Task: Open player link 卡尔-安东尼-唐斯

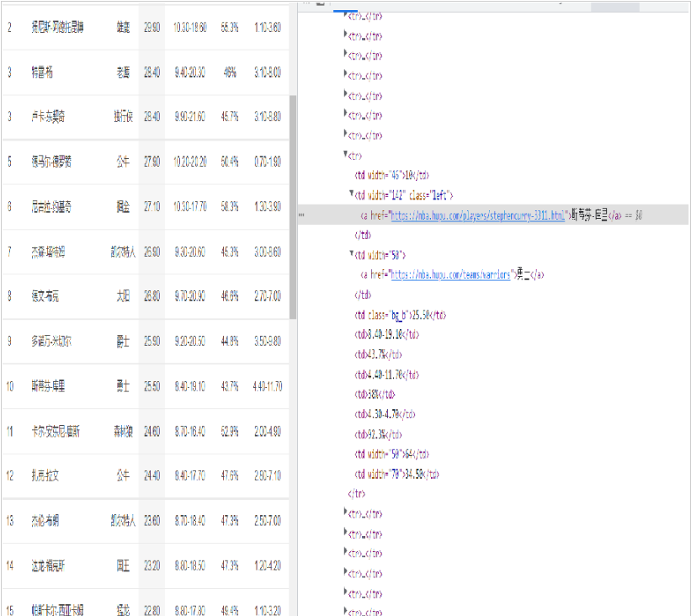Action: [x=56, y=431]
